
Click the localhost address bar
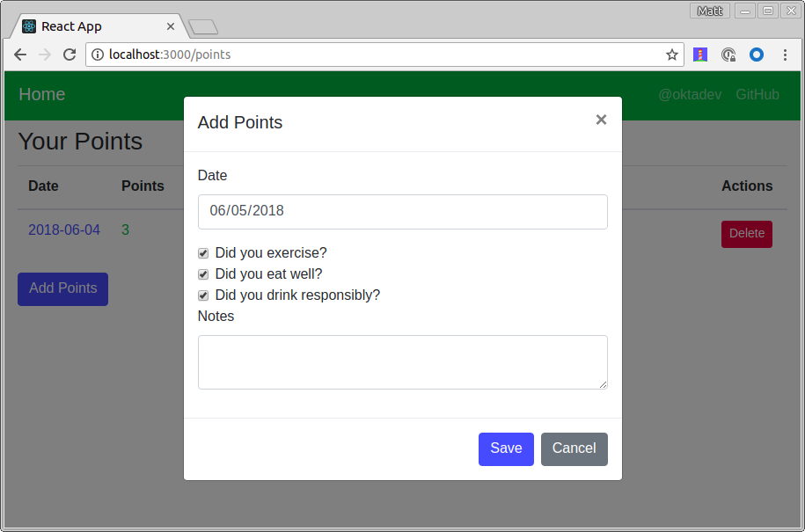[378, 55]
